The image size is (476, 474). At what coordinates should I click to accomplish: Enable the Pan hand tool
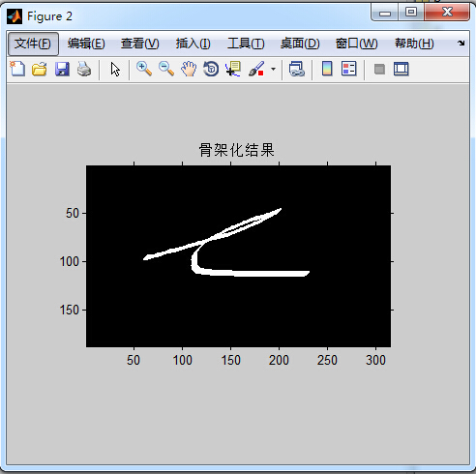pyautogui.click(x=189, y=69)
